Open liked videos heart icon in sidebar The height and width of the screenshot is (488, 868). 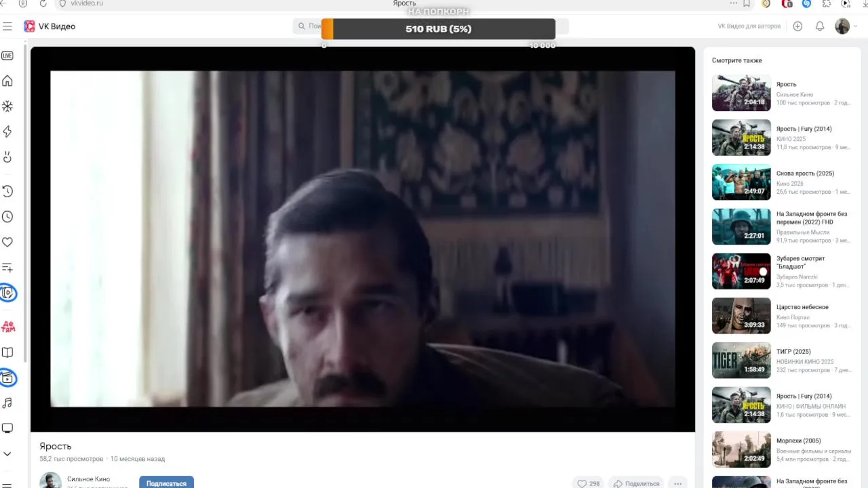tap(7, 242)
